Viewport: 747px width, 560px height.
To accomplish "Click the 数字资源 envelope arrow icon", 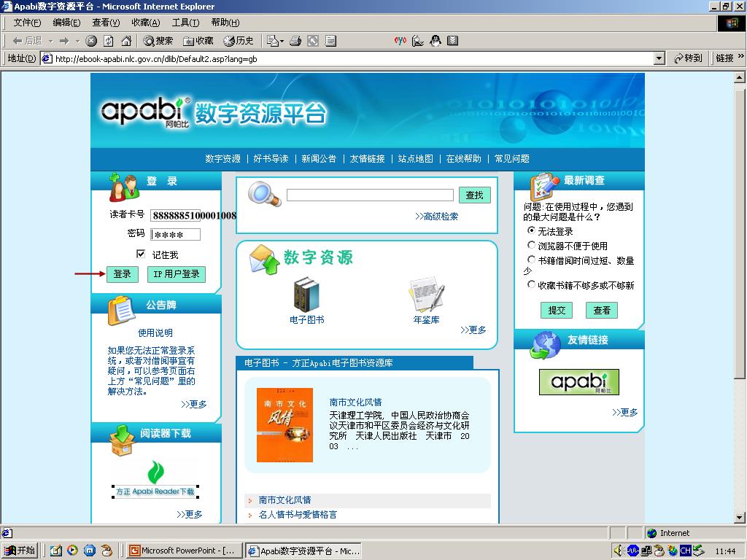I will pos(264,259).
